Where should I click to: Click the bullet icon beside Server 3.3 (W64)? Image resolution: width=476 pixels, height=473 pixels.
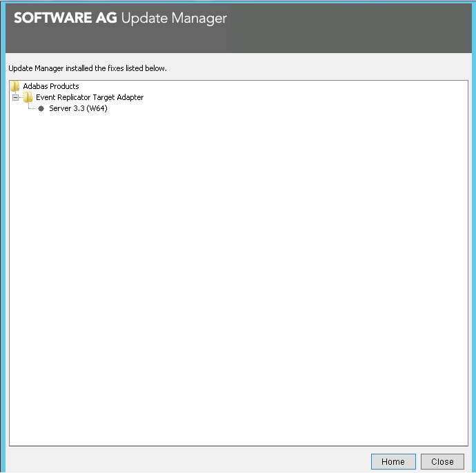tap(41, 109)
